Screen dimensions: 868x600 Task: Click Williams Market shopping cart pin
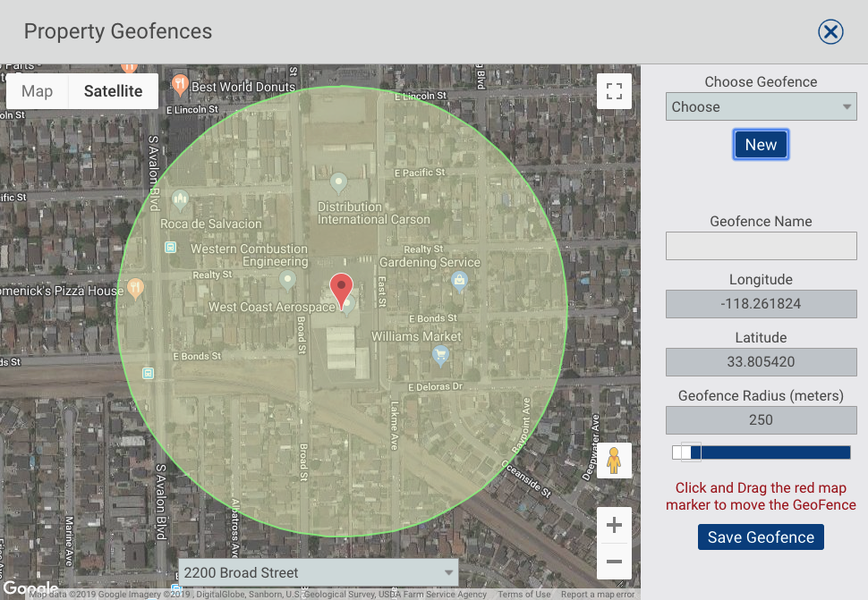pyautogui.click(x=440, y=356)
